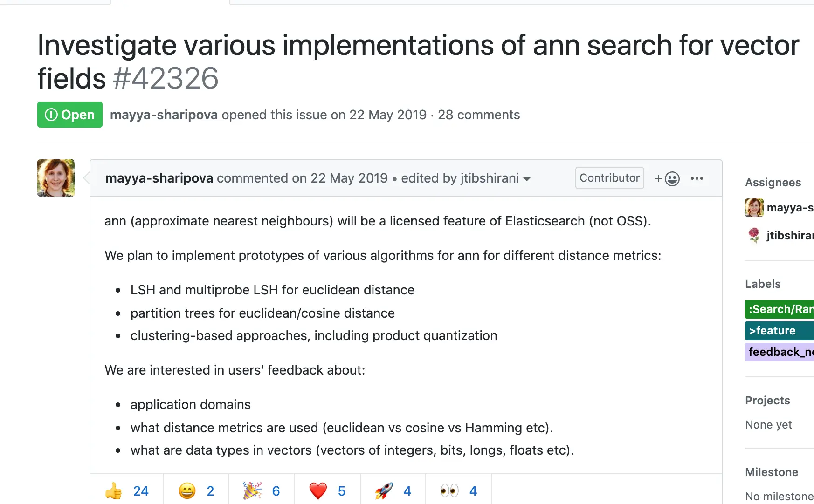The height and width of the screenshot is (504, 814).
Task: Open mayya-sharipova's avatar beside the comment
Action: point(56,178)
